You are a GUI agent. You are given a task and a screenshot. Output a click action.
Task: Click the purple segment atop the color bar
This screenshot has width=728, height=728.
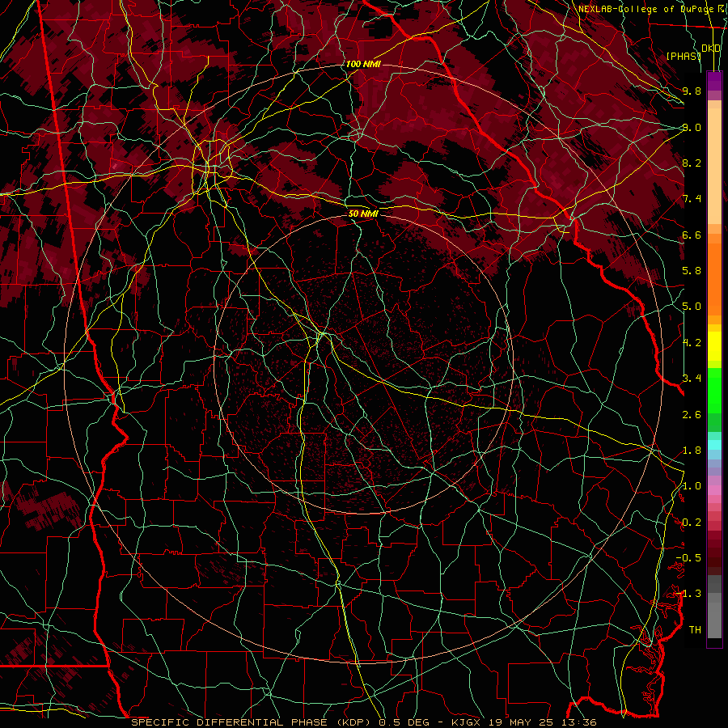714,81
